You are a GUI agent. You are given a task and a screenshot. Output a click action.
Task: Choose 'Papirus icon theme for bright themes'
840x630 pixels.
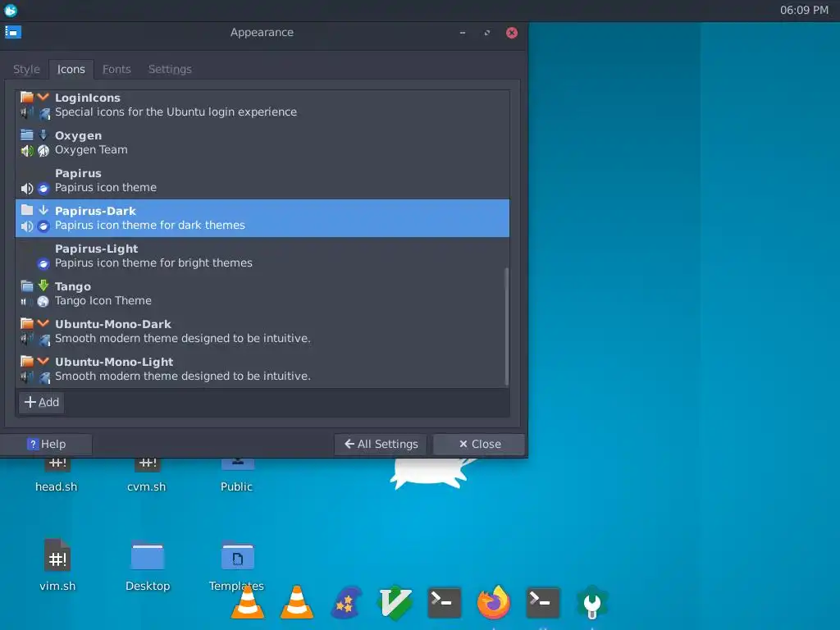[262, 256]
